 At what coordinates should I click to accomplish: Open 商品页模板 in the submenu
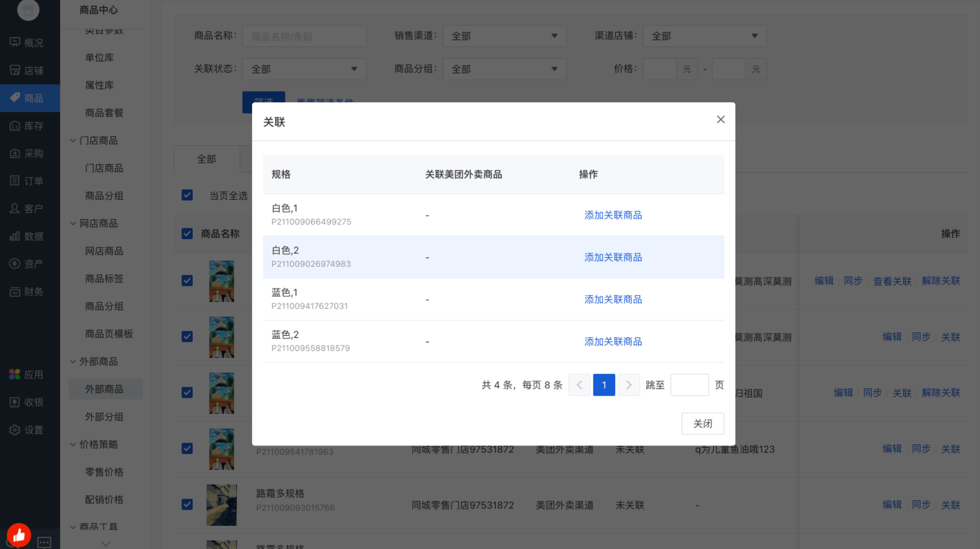pyautogui.click(x=109, y=334)
